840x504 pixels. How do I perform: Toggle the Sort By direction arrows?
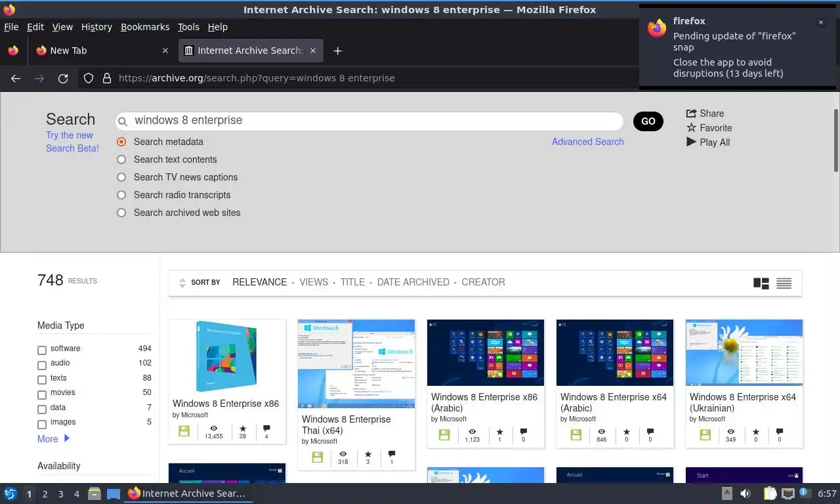click(x=182, y=283)
